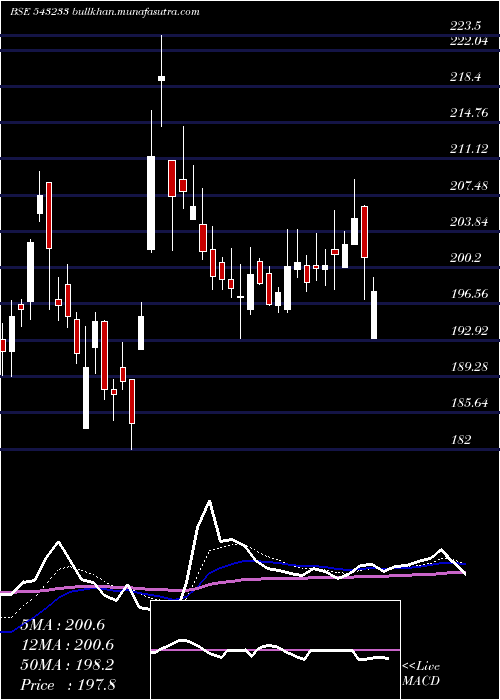This screenshot has width=500, height=700.
Task: Click the 182 price level label
Action: (461, 440)
